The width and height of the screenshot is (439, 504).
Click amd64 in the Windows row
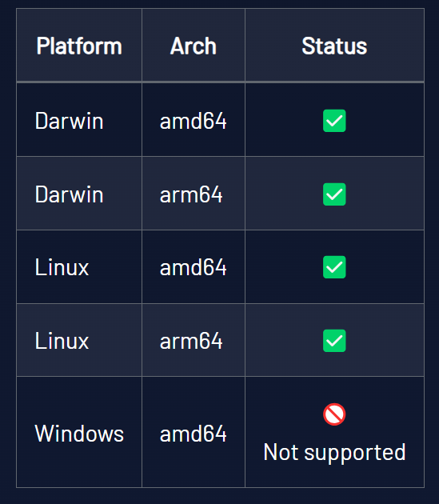pyautogui.click(x=194, y=434)
